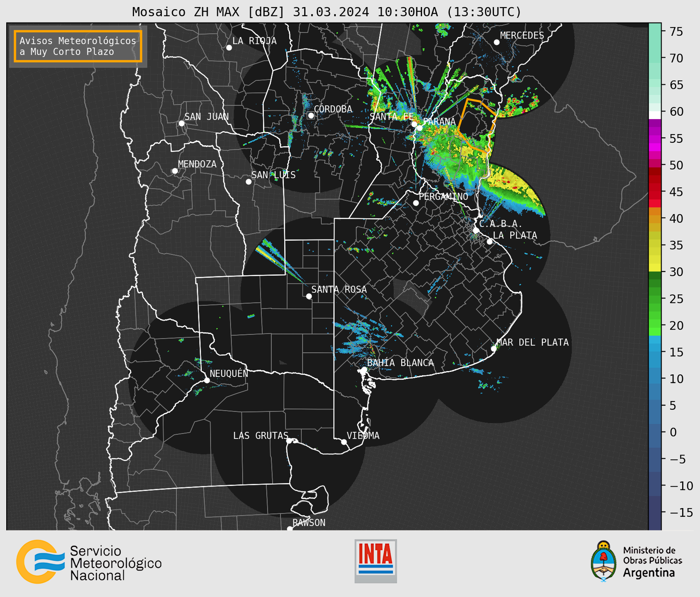Click the MERCEDES city marker dot
Screen dimensions: 700x597
pyautogui.click(x=497, y=42)
